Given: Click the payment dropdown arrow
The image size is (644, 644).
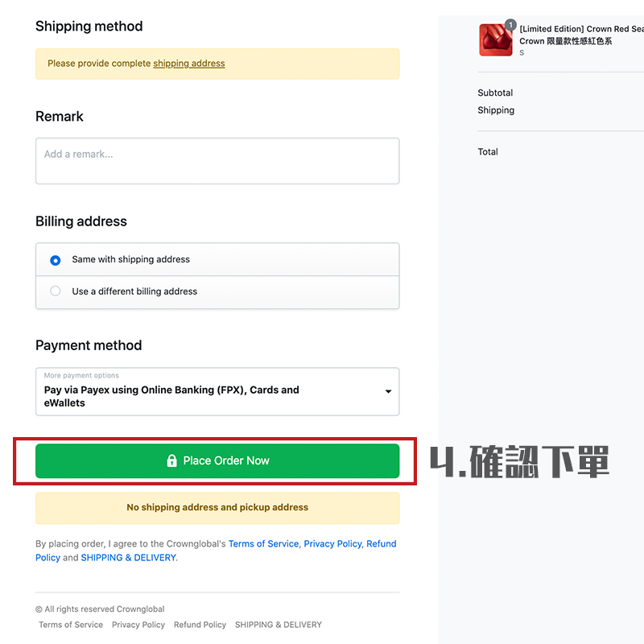Looking at the screenshot, I should [388, 392].
